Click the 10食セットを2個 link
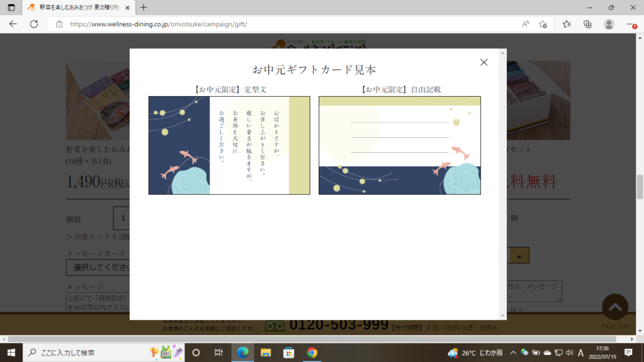This screenshot has width=644, height=362. coord(98,237)
